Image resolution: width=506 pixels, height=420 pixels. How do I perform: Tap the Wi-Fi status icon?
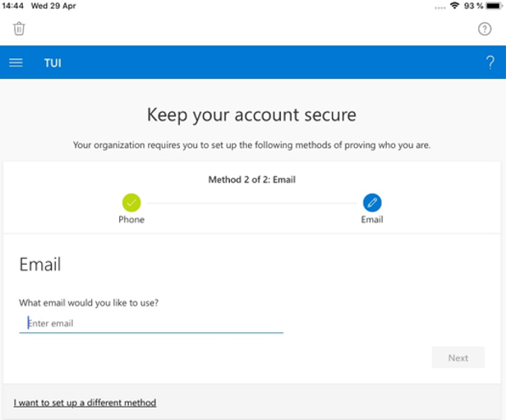(x=455, y=6)
